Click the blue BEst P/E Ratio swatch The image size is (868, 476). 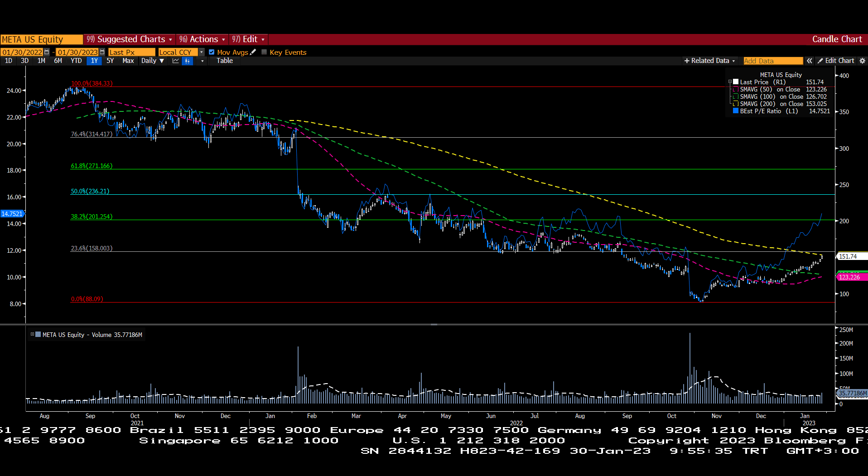click(736, 111)
